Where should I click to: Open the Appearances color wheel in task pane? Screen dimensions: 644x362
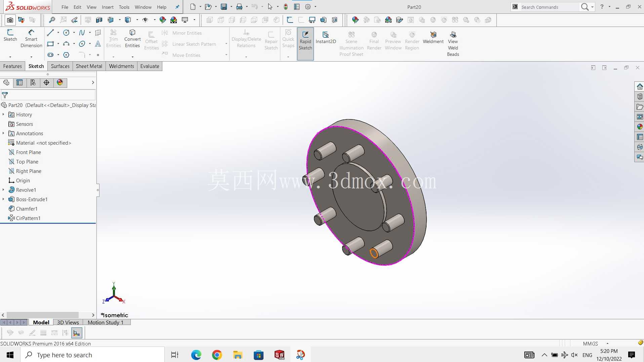[640, 127]
